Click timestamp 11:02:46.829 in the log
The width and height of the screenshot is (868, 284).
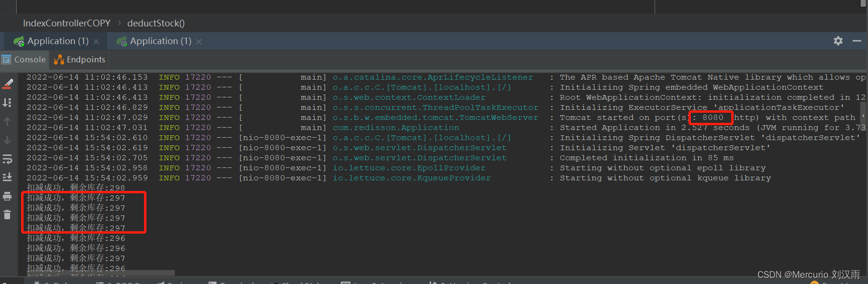[x=116, y=107]
